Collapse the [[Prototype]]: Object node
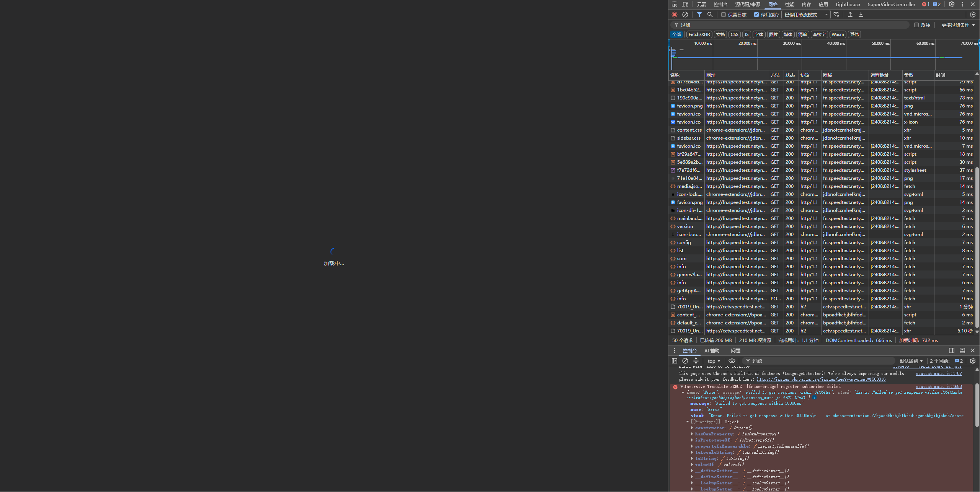Image resolution: width=980 pixels, height=492 pixels. click(x=688, y=422)
